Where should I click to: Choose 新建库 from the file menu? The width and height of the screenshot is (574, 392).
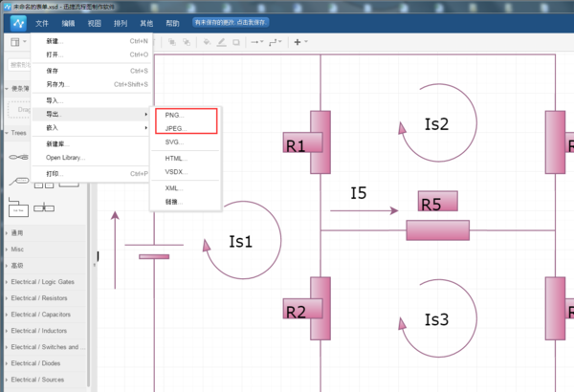click(91, 143)
